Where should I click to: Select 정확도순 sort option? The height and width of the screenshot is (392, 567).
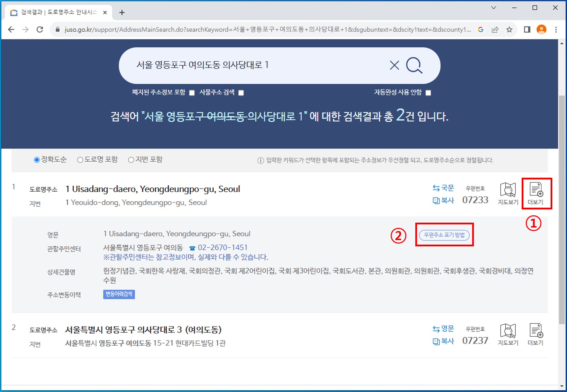coord(37,160)
